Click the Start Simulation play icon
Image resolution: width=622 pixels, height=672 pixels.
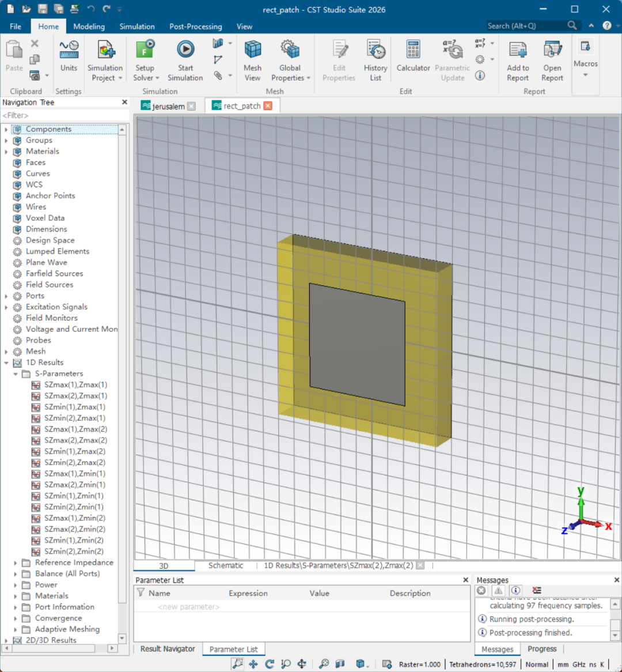point(185,50)
